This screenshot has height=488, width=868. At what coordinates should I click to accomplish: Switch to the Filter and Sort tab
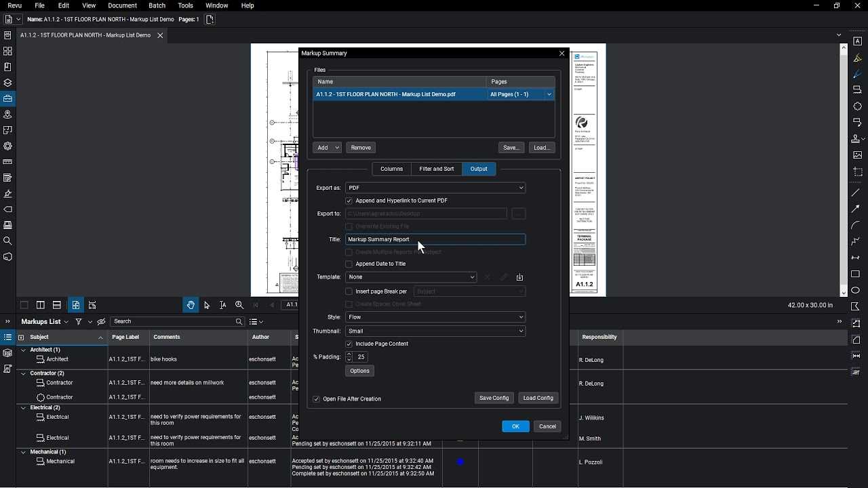(436, 169)
